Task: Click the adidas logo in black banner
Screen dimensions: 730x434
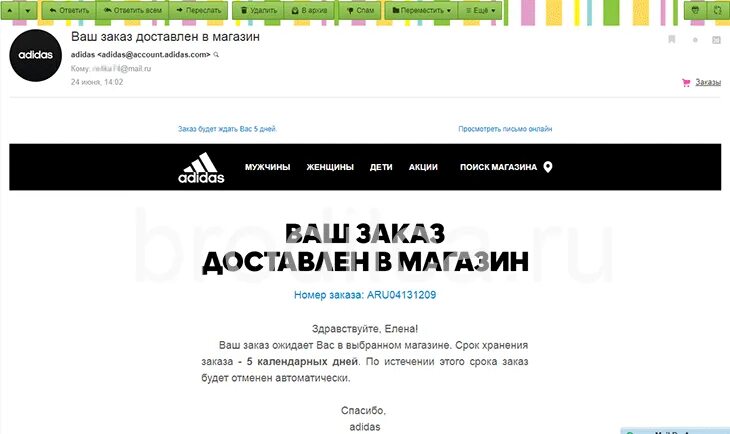Action: 201,167
